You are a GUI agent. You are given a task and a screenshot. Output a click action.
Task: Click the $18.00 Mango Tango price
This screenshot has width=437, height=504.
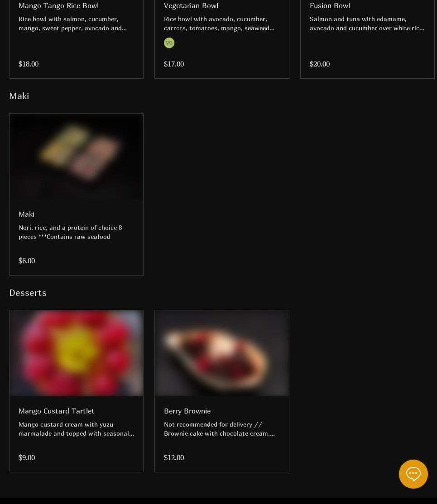pyautogui.click(x=29, y=64)
